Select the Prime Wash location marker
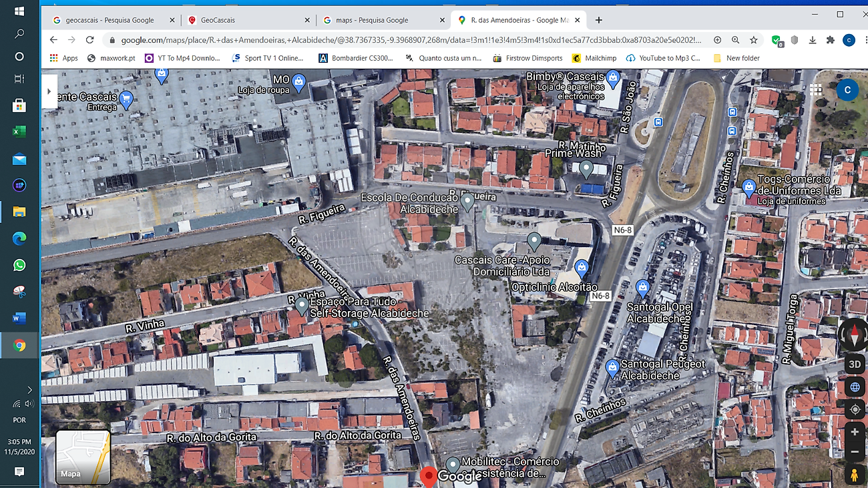The image size is (868, 488). pyautogui.click(x=586, y=169)
